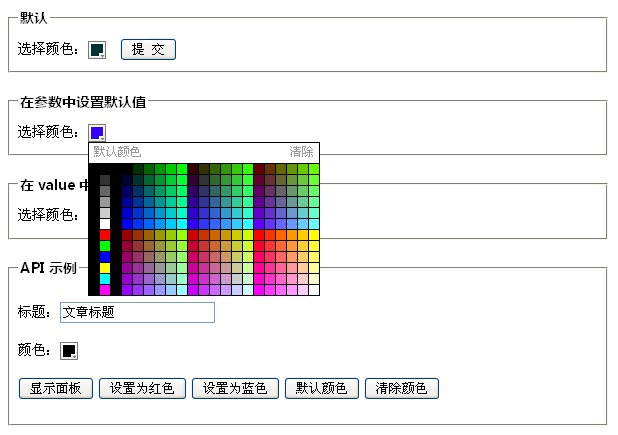
Task: Select the yellow swatch in the narrow basic-colors column
Action: pyautogui.click(x=105, y=269)
